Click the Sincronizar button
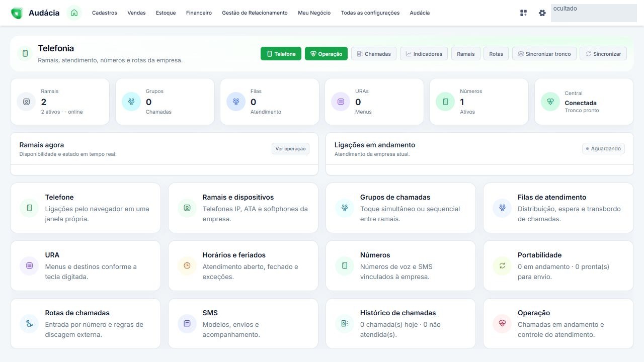Image resolution: width=644 pixels, height=362 pixels. tap(603, 54)
